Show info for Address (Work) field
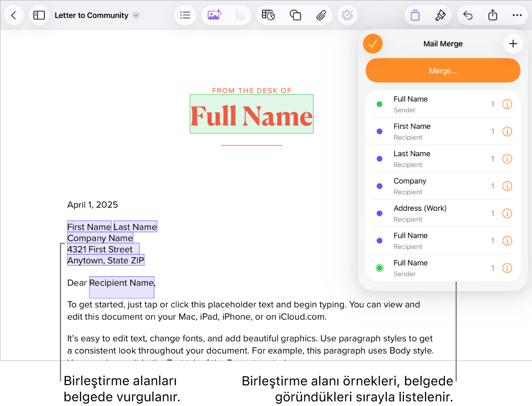This screenshot has width=532, height=406. pyautogui.click(x=507, y=213)
